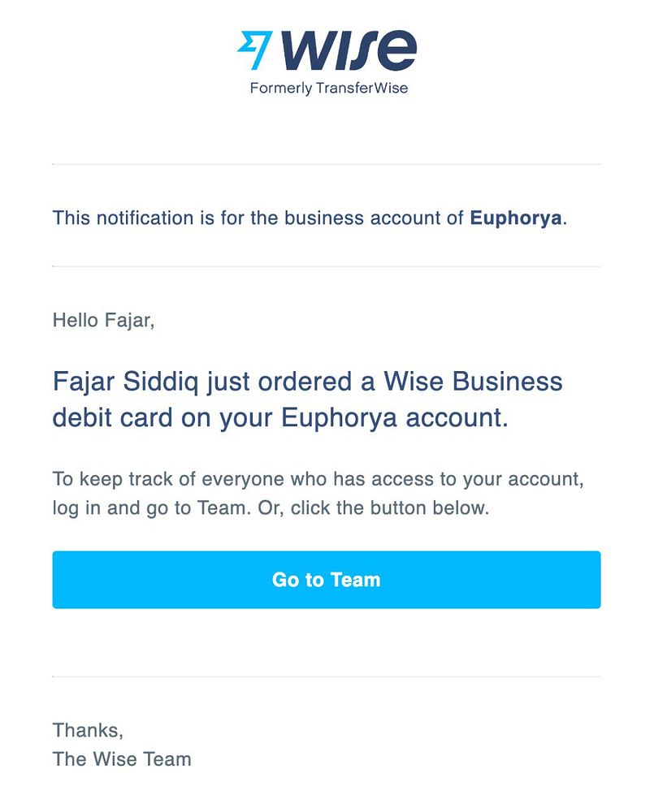This screenshot has width=663, height=812.
Task: Click "debit card" in the heading
Action: pos(114,417)
